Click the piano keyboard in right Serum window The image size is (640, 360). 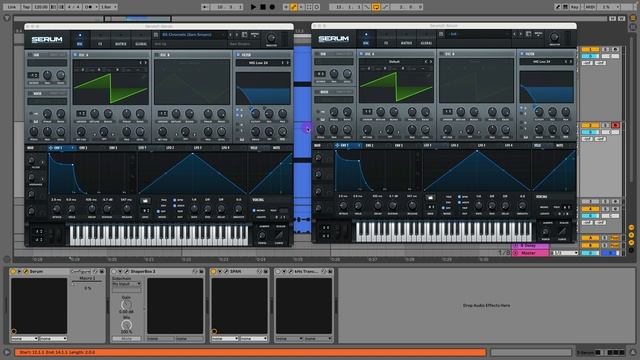coord(444,232)
